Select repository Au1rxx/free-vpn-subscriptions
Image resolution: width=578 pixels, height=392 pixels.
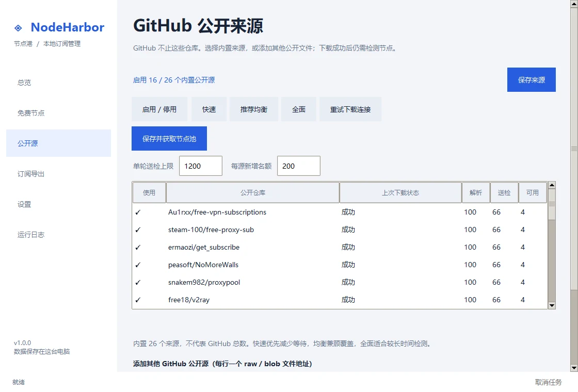click(217, 212)
